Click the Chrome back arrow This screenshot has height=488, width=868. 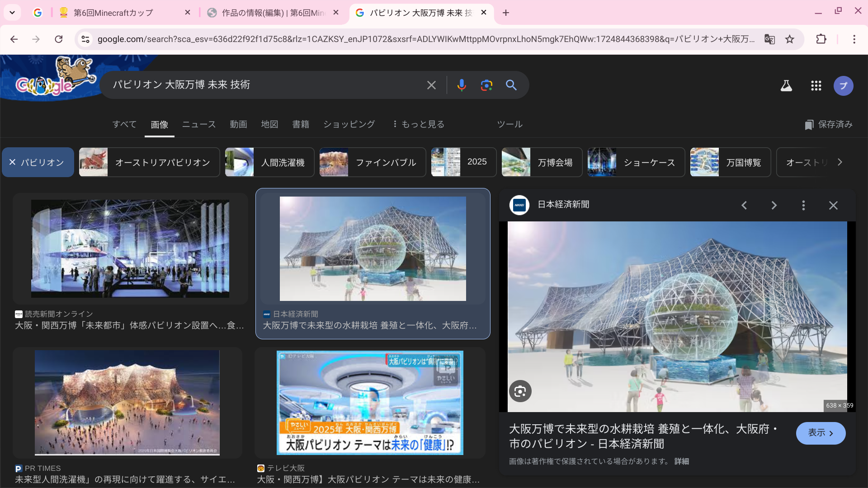pyautogui.click(x=14, y=39)
